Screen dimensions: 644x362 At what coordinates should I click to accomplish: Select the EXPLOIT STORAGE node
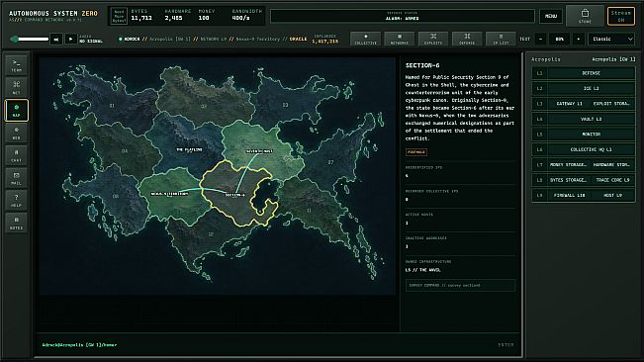(612, 104)
